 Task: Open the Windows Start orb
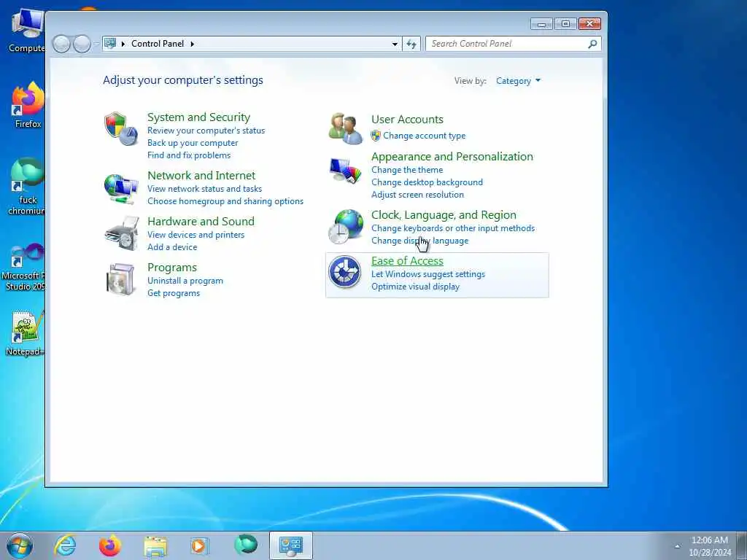(20, 545)
